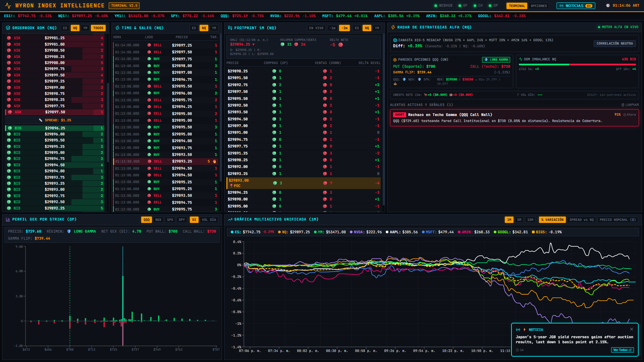Image resolution: width=644 pixels, height=362 pixels.
Task: Click the Call Wall $730 value
Action: coord(211,232)
